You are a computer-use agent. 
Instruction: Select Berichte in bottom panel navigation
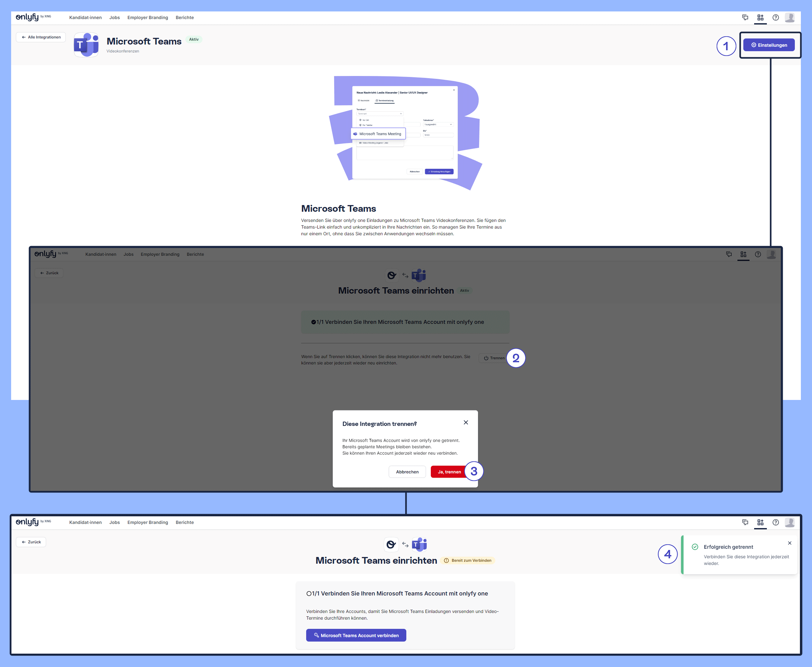pos(184,523)
